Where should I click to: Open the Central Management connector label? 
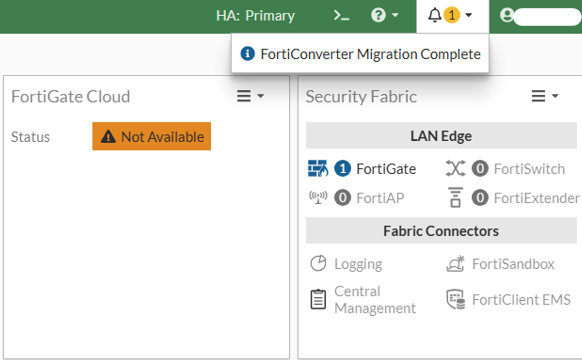click(375, 300)
